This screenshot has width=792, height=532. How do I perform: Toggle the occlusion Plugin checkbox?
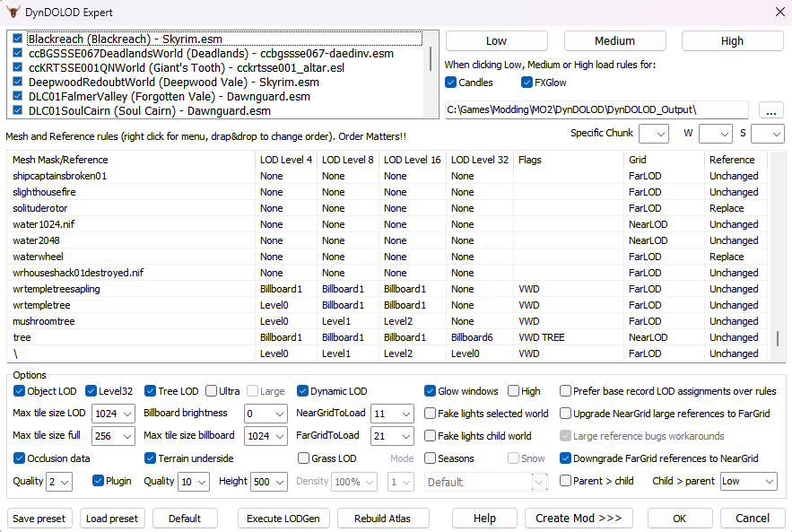click(98, 481)
